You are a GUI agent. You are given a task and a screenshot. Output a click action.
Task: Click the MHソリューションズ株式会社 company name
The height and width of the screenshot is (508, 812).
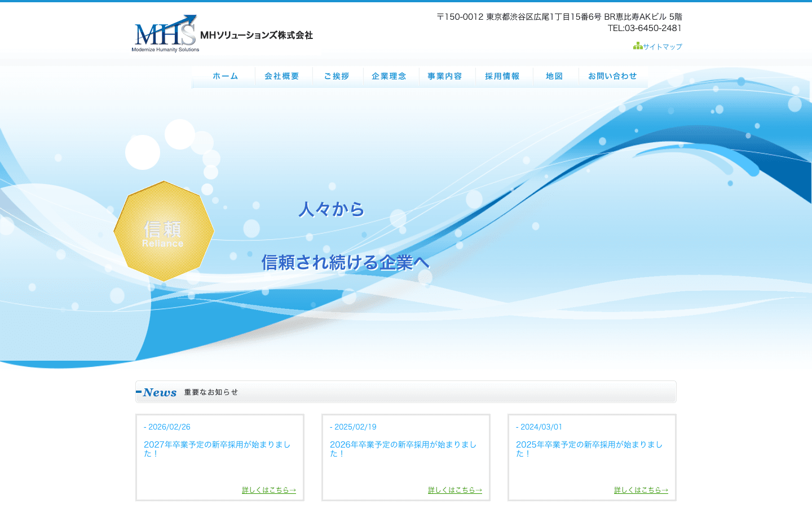(x=257, y=35)
